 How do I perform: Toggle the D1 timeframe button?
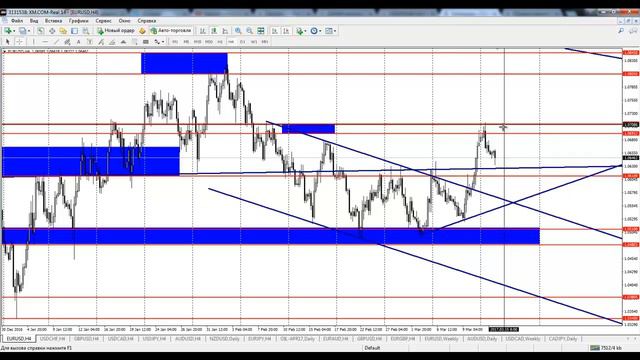click(242, 42)
